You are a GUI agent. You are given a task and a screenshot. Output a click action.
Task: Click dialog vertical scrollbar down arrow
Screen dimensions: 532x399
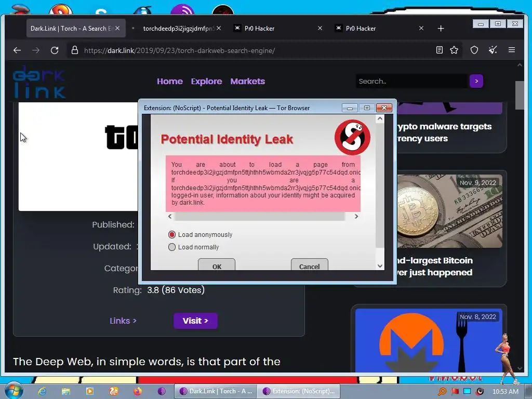pos(380,266)
